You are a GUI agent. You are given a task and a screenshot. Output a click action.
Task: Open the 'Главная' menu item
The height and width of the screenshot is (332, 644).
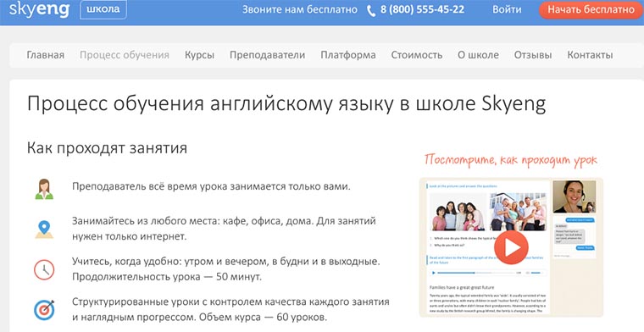(x=46, y=55)
